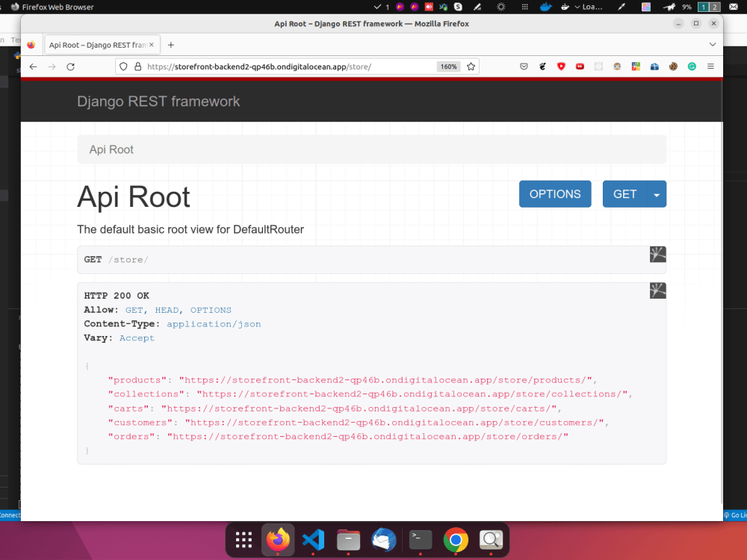This screenshot has height=560, width=747.
Task: Select the Api Root browser tab
Action: [102, 45]
